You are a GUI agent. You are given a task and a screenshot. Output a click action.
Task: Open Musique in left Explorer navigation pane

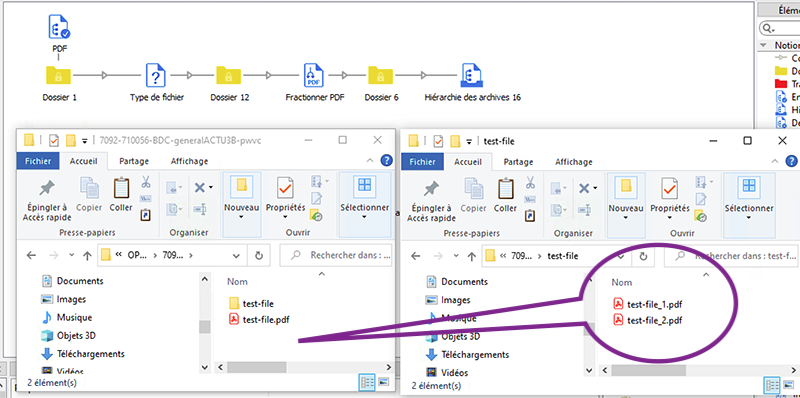click(67, 317)
